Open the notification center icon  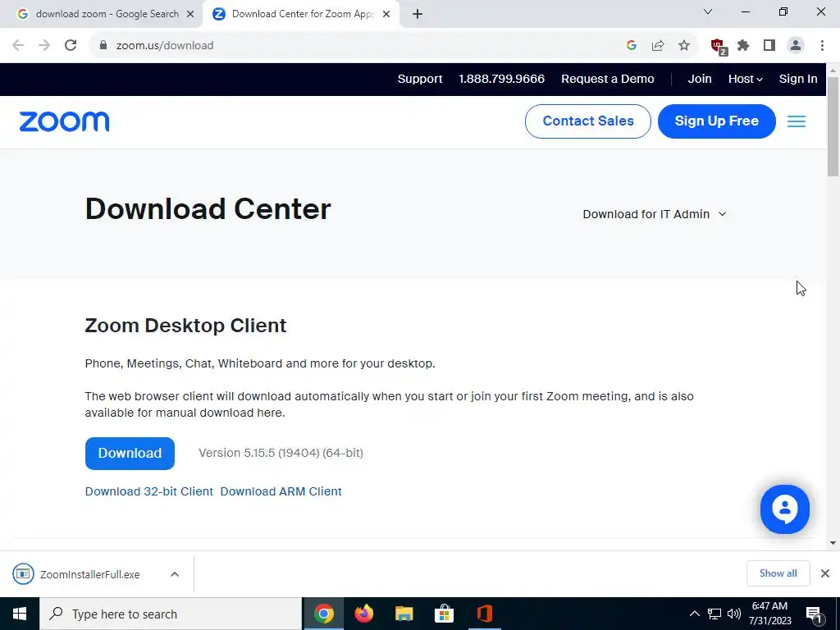click(815, 614)
